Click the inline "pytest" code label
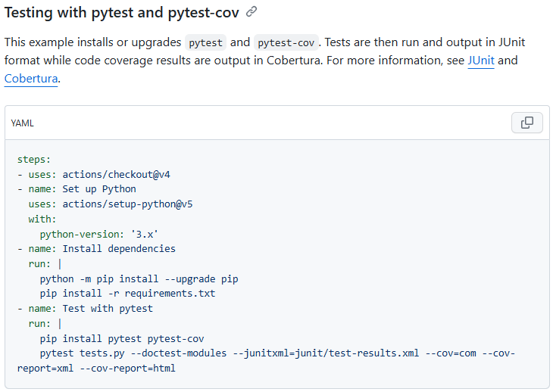This screenshot has height=392, width=553. pos(205,42)
